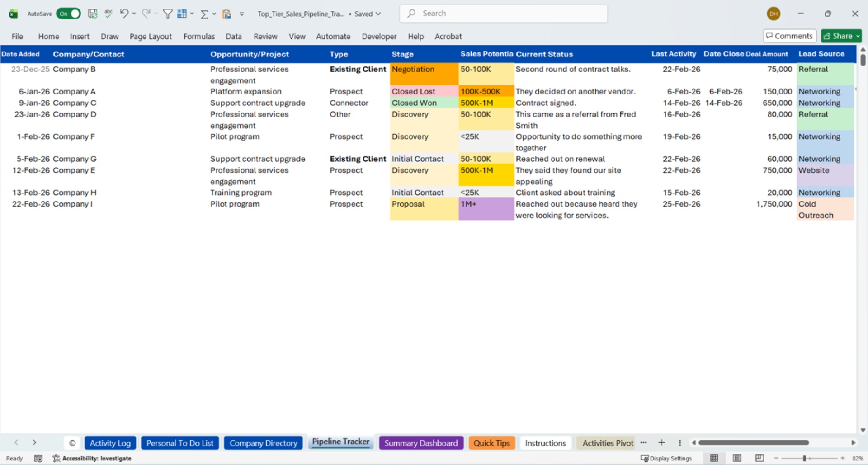Viewport: 868px width, 465px height.
Task: Select the AutoSum icon
Action: [x=204, y=14]
